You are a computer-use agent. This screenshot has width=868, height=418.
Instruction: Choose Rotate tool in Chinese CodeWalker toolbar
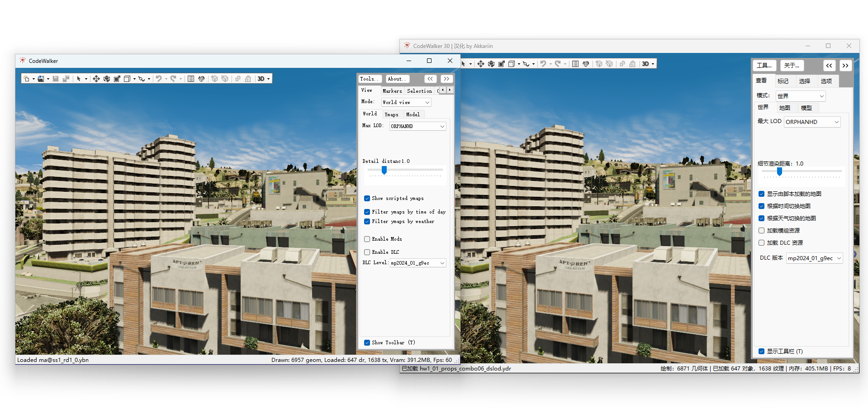pos(491,64)
